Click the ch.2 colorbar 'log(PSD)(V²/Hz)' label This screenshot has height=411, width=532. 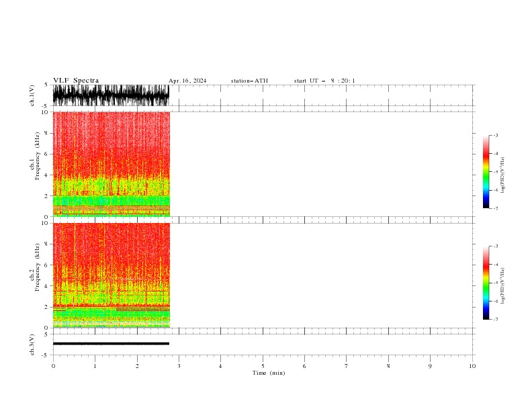502,286
